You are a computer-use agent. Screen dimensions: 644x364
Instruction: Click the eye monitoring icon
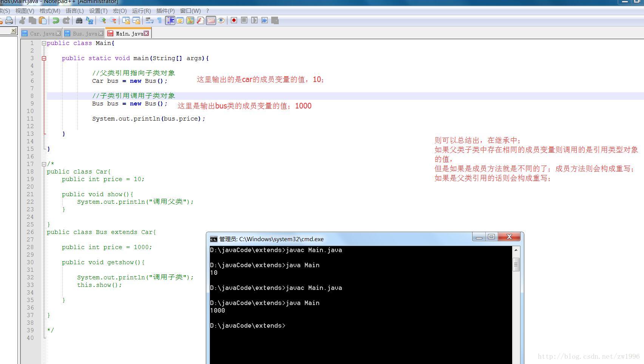point(221,20)
